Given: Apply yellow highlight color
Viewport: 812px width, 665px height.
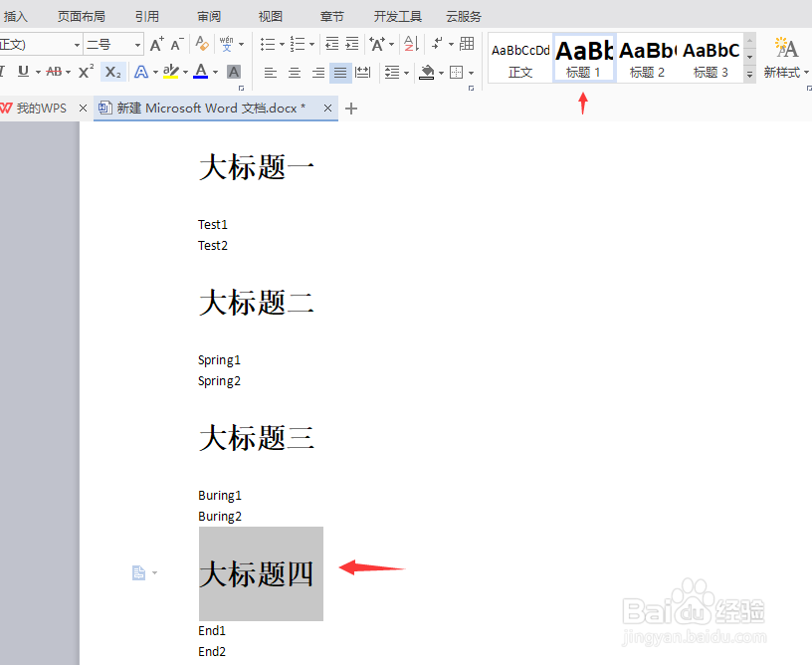Looking at the screenshot, I should pos(171,72).
